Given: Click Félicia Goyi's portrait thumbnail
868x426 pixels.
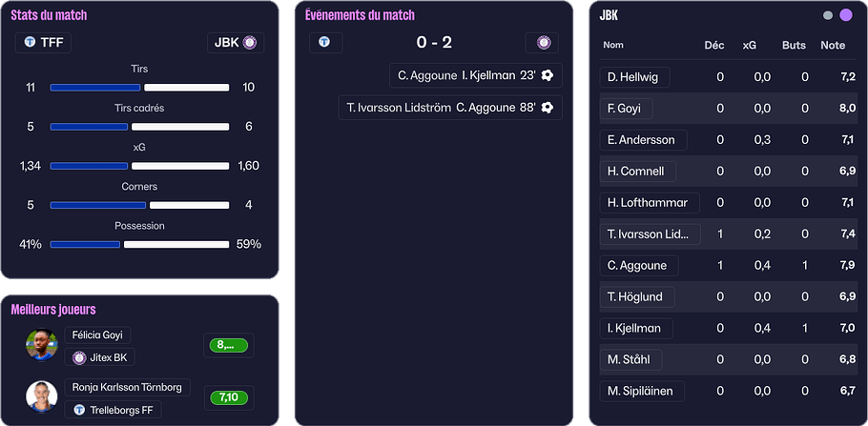Looking at the screenshot, I should point(42,345).
